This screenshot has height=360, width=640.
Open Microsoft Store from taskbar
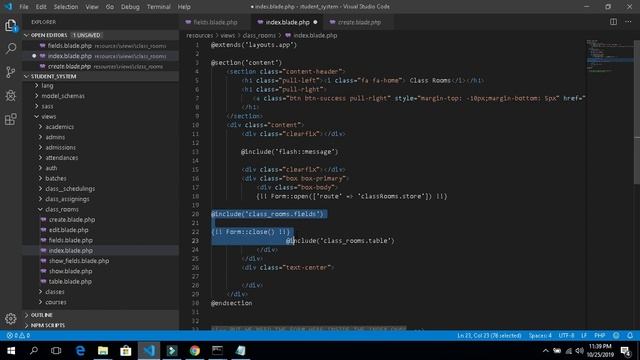[x=126, y=351]
